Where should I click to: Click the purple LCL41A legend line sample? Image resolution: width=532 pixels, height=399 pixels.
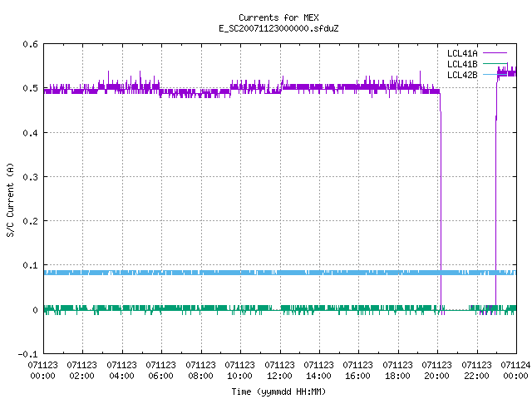[x=495, y=53]
